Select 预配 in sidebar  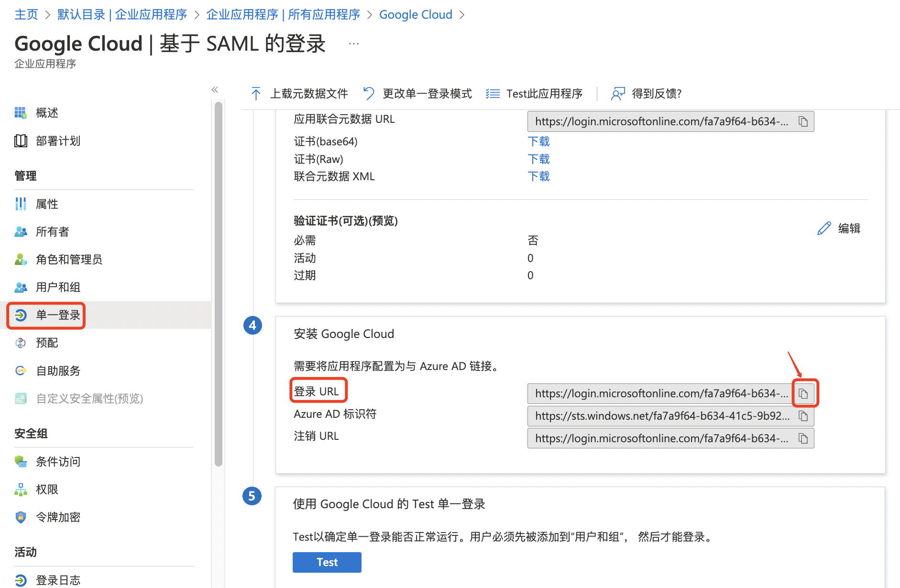tap(47, 343)
